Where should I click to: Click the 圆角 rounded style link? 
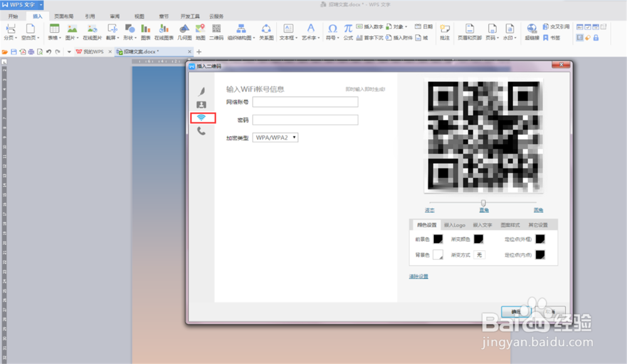coord(538,210)
